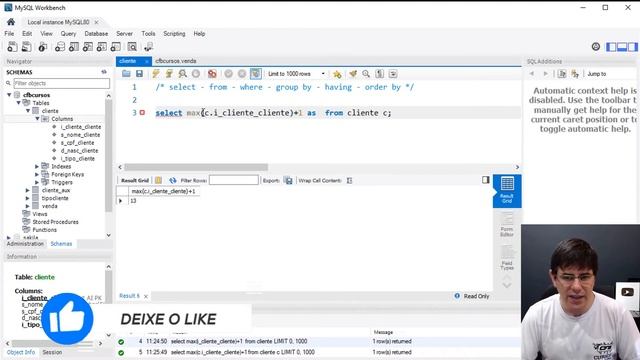Image resolution: width=640 pixels, height=360 pixels.
Task: Create new stored procedure toolbar icon
Action: point(102,47)
